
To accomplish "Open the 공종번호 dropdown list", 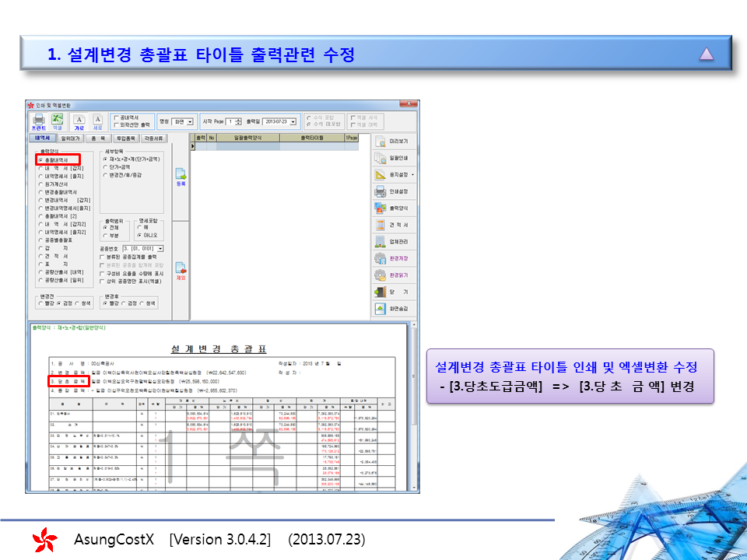I will pyautogui.click(x=160, y=248).
